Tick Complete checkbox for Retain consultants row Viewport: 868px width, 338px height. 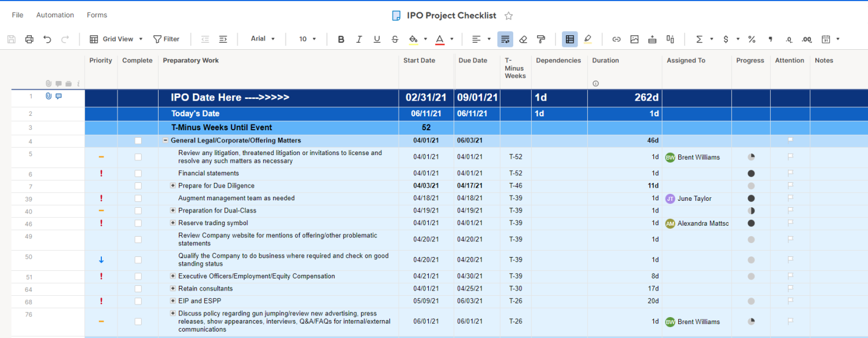[x=138, y=289]
